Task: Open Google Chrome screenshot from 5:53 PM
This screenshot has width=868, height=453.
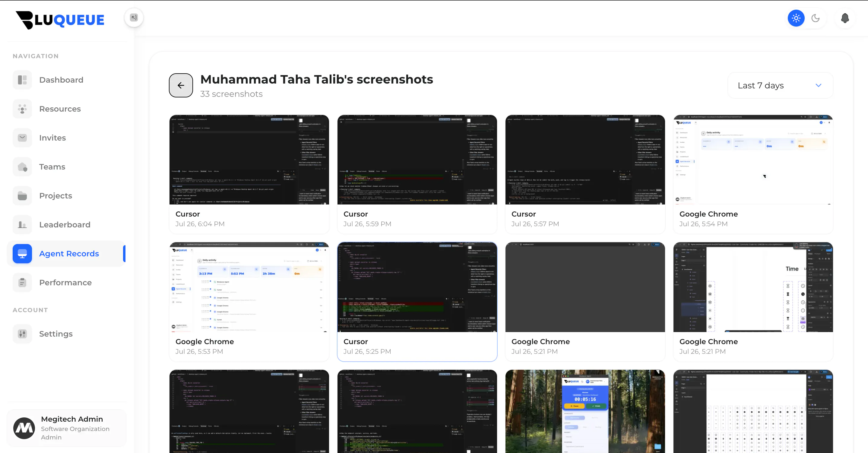Action: [x=249, y=302]
